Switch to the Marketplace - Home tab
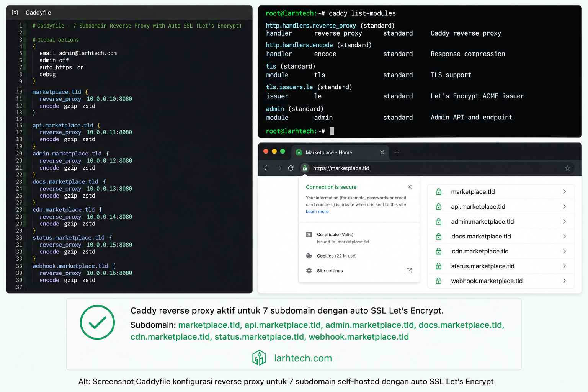 tap(340, 152)
